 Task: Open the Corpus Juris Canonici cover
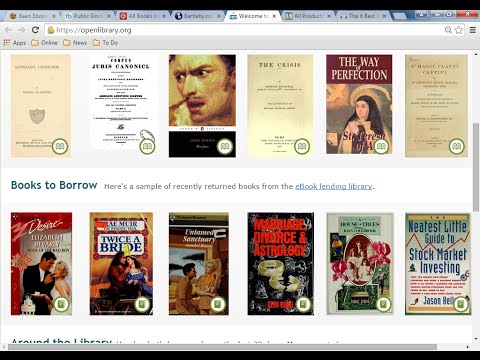tap(121, 102)
